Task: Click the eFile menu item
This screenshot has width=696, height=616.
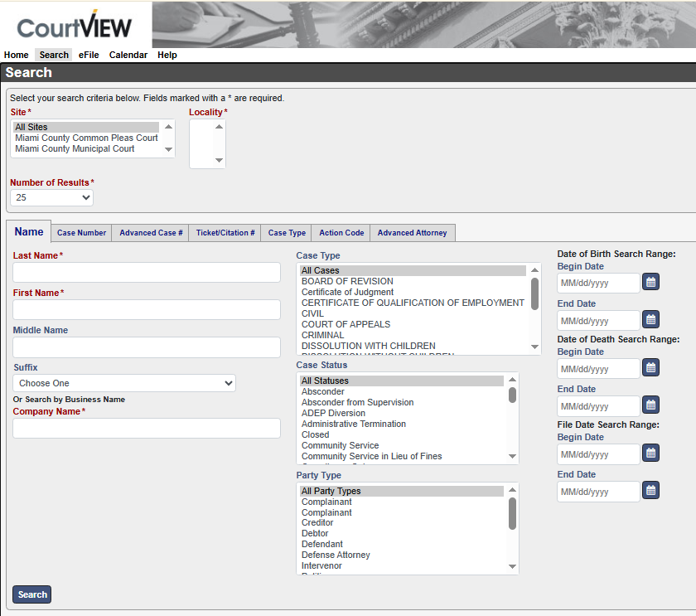Action: pos(89,56)
